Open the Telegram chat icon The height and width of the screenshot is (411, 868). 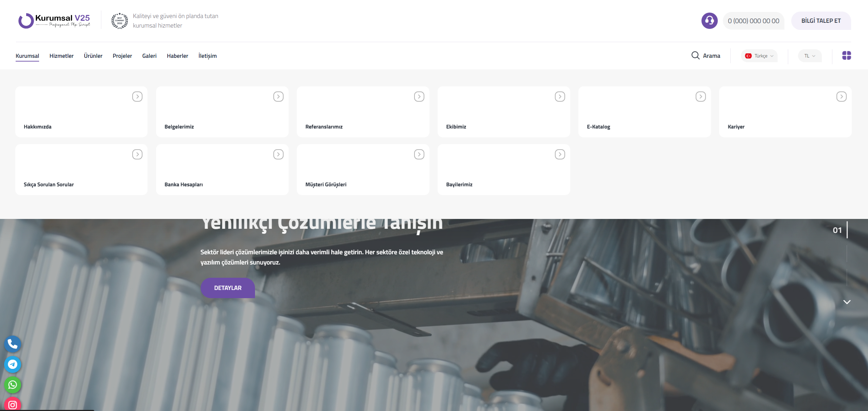click(x=13, y=364)
